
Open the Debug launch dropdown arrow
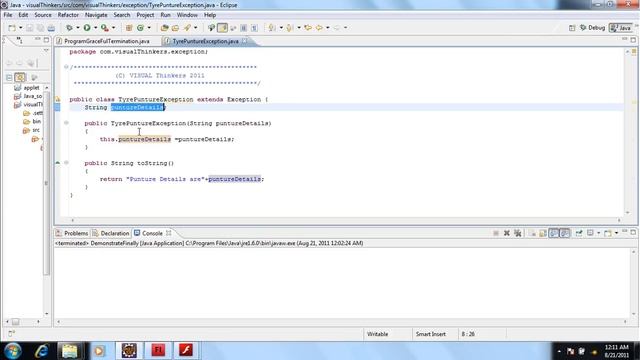(78, 28)
